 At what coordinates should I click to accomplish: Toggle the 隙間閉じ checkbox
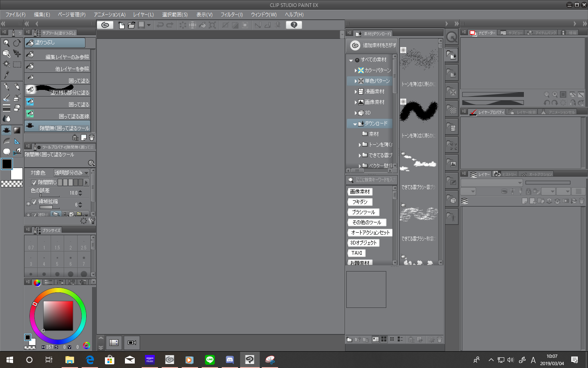coord(34,182)
